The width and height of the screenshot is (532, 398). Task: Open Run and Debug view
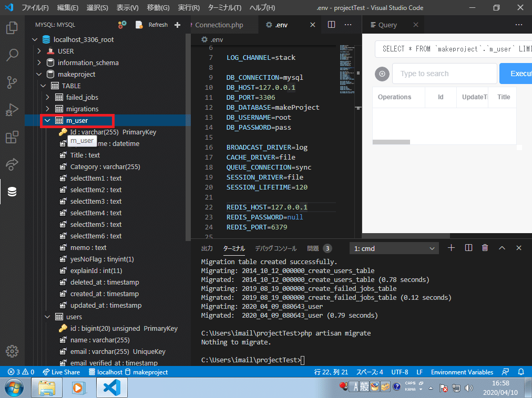(12, 110)
